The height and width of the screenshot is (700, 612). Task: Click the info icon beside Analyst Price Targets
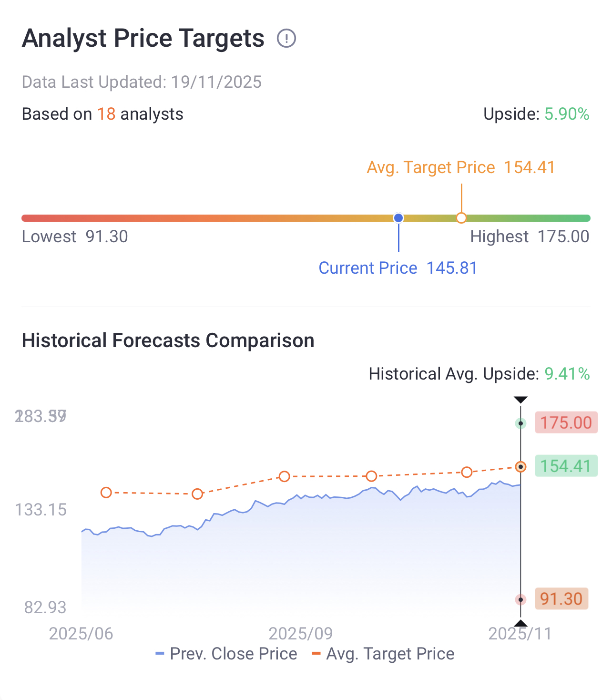click(286, 38)
